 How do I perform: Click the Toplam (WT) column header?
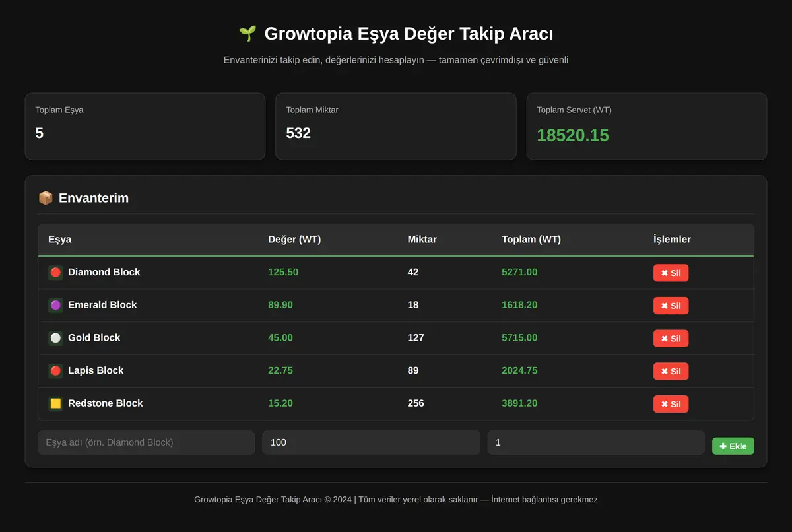(x=531, y=240)
